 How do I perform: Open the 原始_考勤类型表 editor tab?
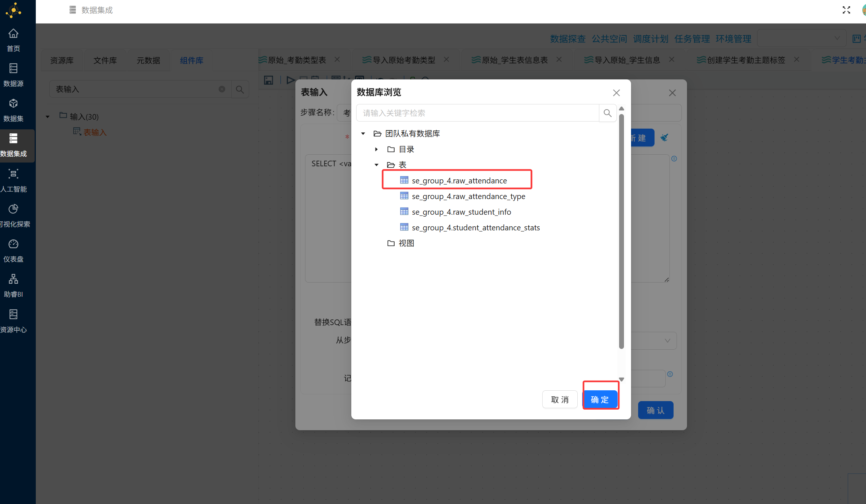tap(297, 60)
